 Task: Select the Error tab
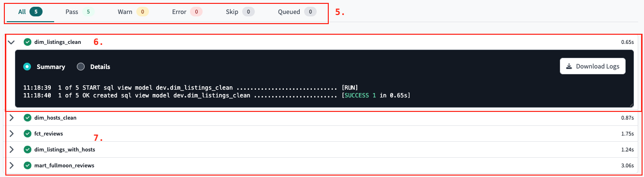click(187, 12)
